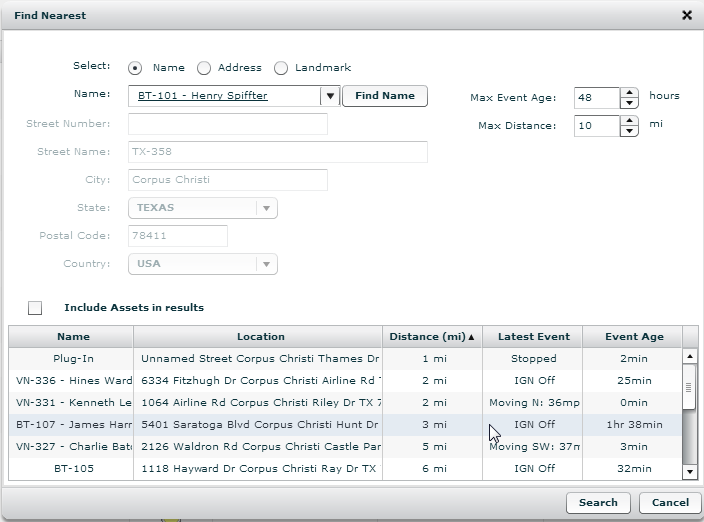
Task: Sort by Distance (mi) column header
Action: [432, 337]
